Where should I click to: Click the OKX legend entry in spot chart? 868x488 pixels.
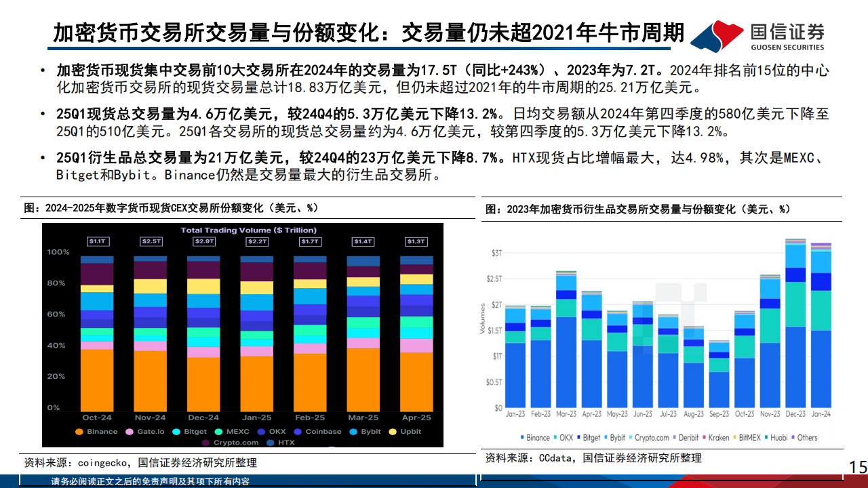point(272,432)
